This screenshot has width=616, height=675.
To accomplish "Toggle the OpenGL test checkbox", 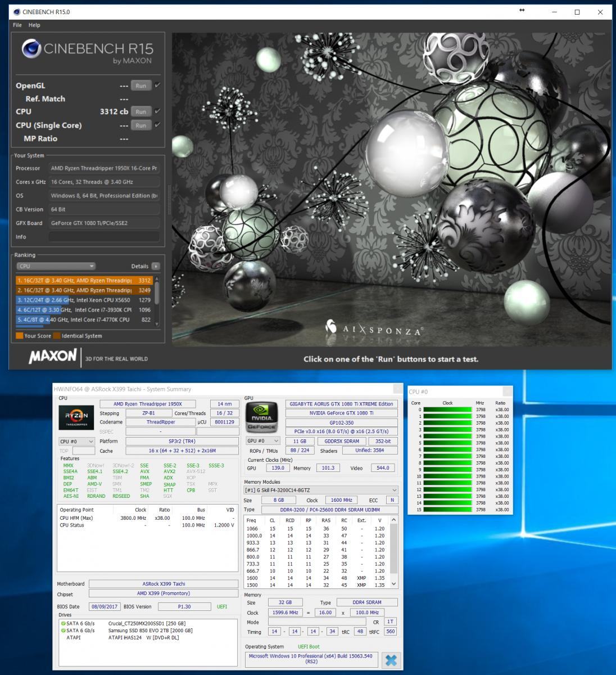I will [157, 85].
